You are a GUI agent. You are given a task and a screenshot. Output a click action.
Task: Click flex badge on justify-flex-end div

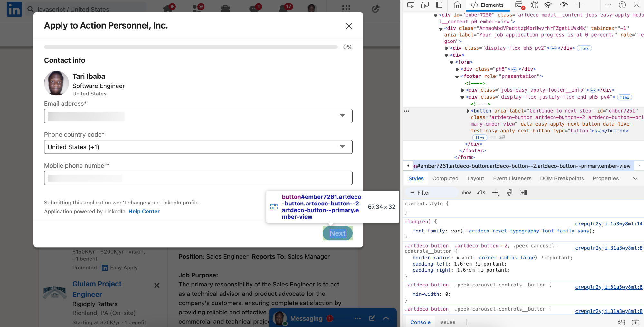click(624, 97)
